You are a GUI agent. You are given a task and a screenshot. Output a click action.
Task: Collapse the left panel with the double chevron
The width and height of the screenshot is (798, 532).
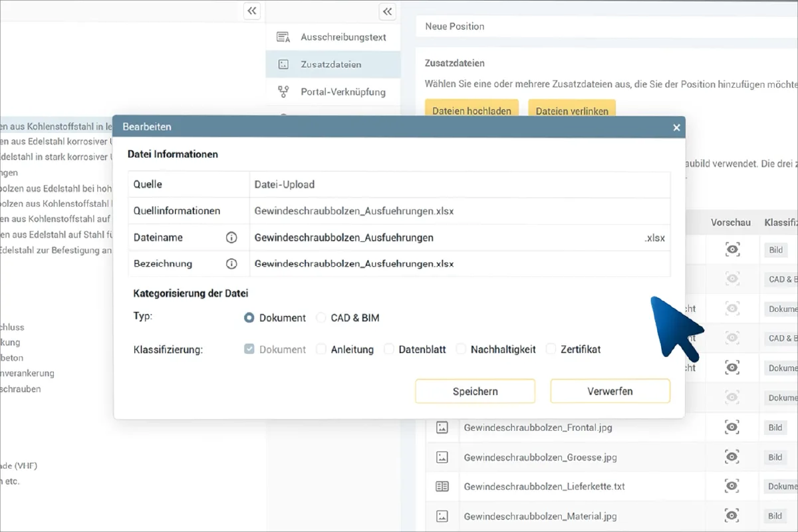251,11
